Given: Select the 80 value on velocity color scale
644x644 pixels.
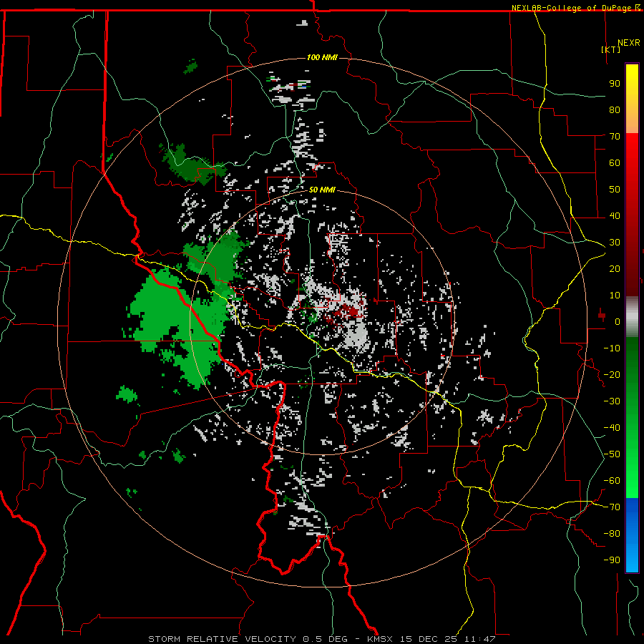Looking at the screenshot, I should [615, 109].
